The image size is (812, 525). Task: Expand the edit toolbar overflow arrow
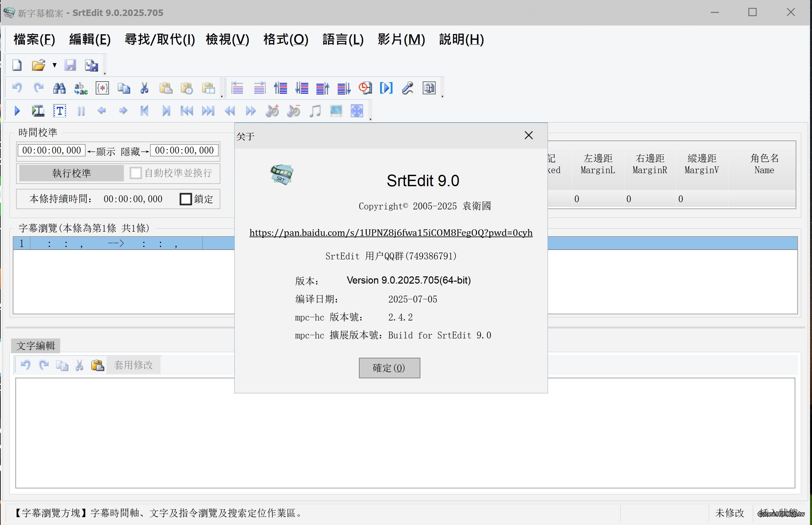pyautogui.click(x=222, y=96)
